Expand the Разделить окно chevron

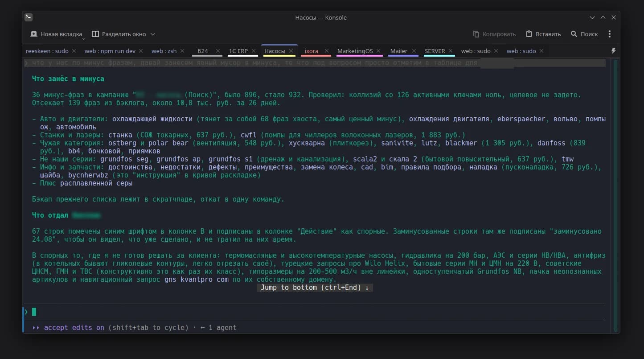[153, 34]
